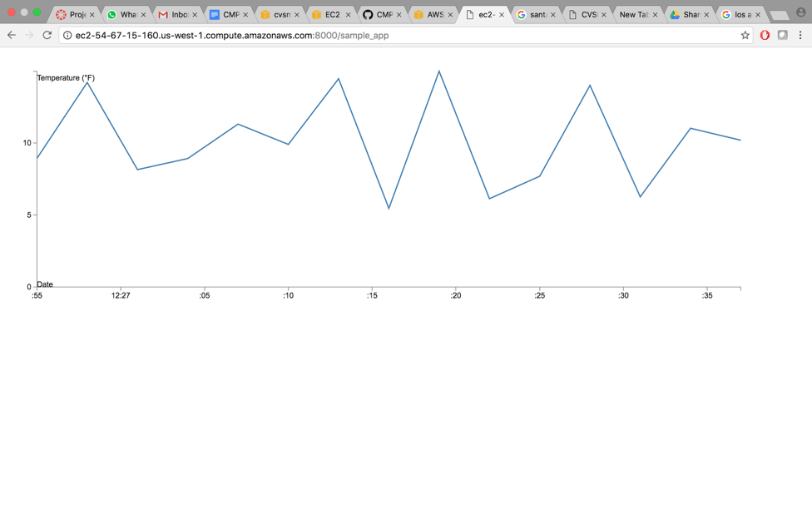Image resolution: width=812 pixels, height=508 pixels.
Task: Switch to the Google los a tab
Action: [x=740, y=14]
